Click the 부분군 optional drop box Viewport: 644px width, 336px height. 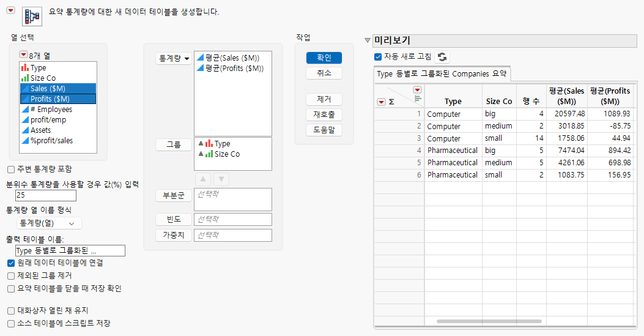click(x=233, y=200)
